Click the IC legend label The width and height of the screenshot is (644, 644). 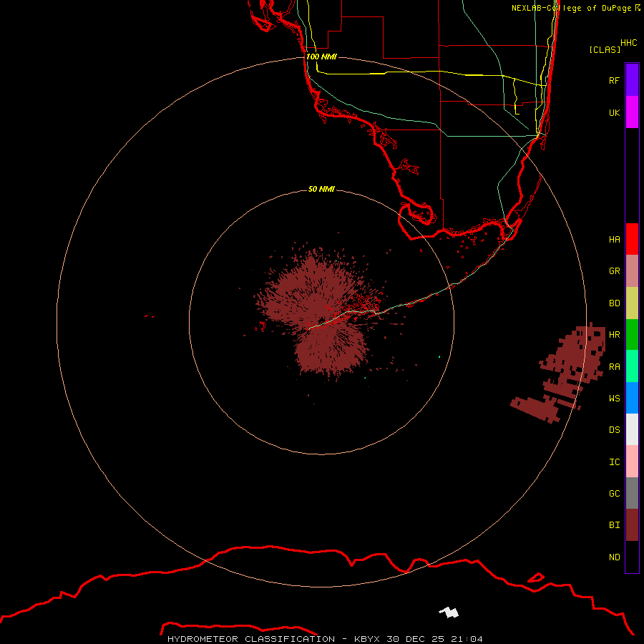coord(614,462)
